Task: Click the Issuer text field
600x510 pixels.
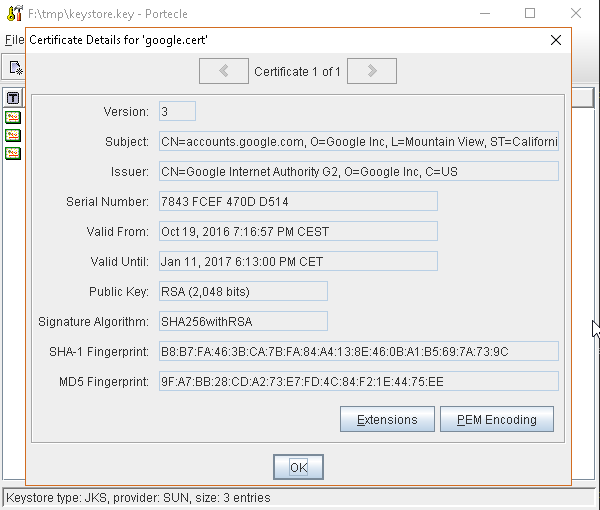Action: [358, 172]
